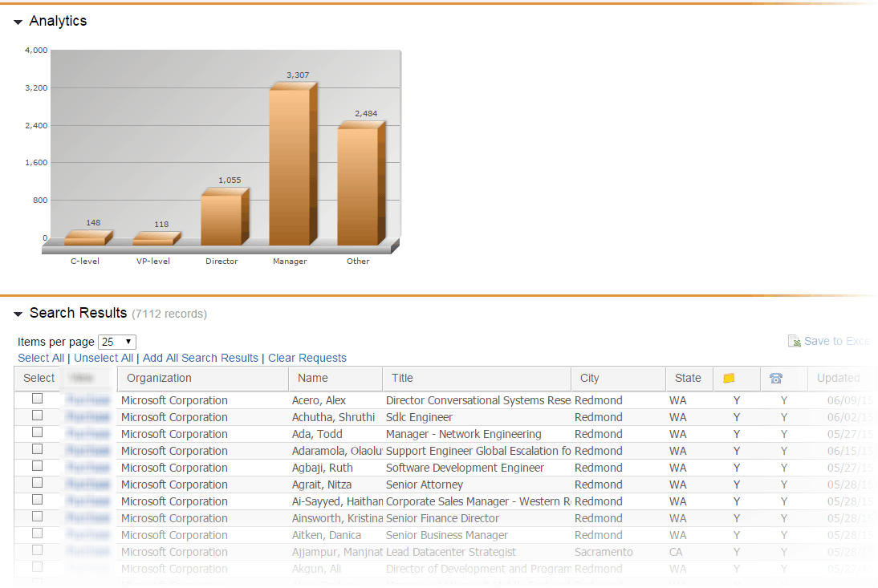Viewport: 878px width, 588px height.
Task: Collapse the Search Results section
Action: click(x=18, y=314)
